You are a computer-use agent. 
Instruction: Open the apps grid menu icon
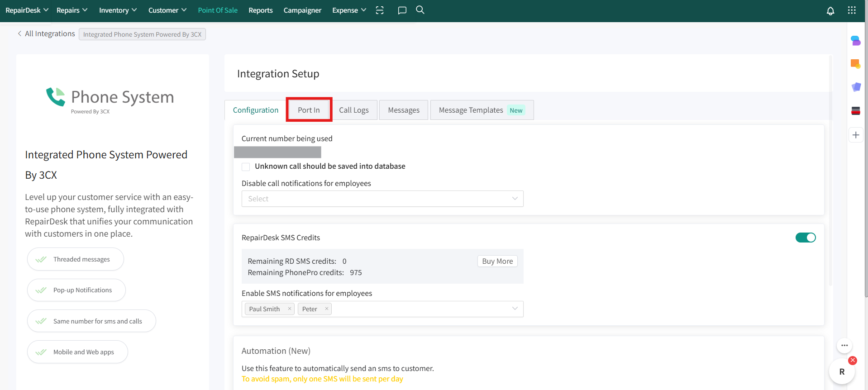click(x=851, y=10)
